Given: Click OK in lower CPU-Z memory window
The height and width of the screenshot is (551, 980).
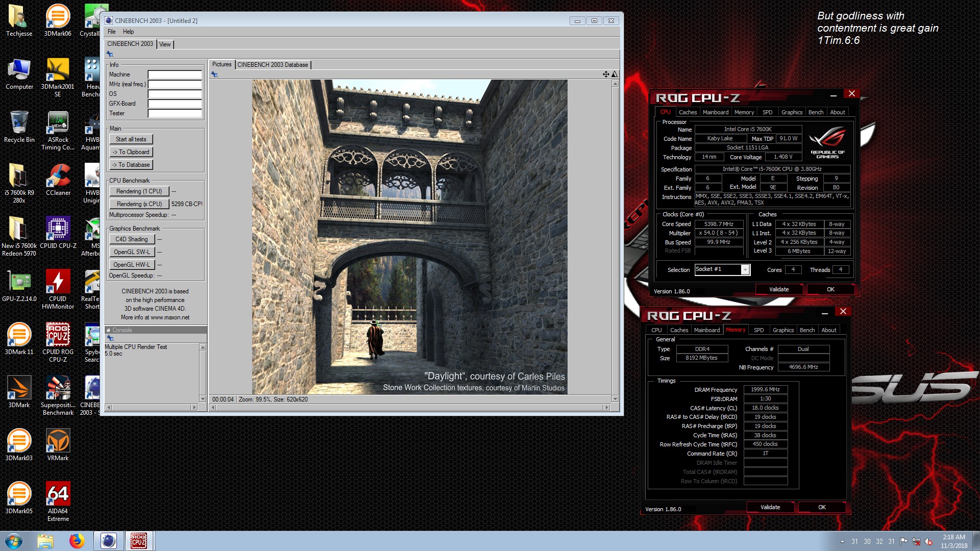Looking at the screenshot, I should tap(822, 507).
